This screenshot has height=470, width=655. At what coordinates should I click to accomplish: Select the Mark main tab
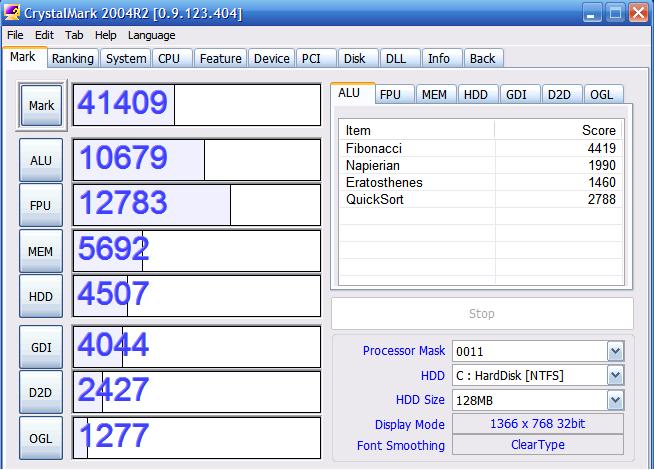23,57
